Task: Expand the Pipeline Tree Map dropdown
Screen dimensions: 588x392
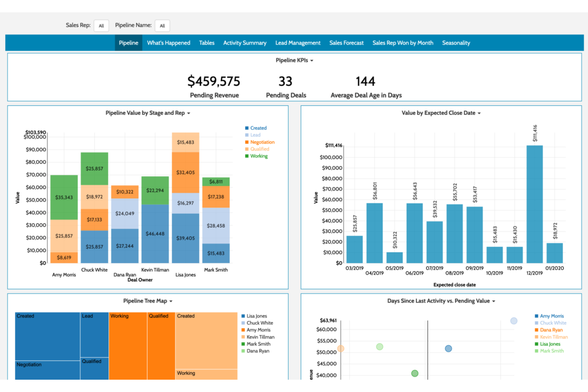Action: coord(170,301)
